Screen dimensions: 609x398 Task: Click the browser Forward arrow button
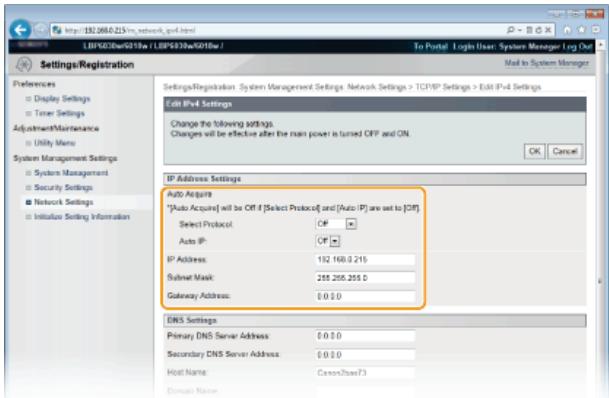point(40,30)
